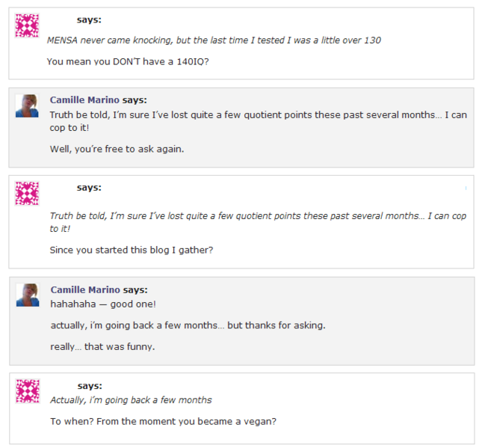Click the italic 'Truth be told' quote in the anonymous comment

(x=258, y=222)
